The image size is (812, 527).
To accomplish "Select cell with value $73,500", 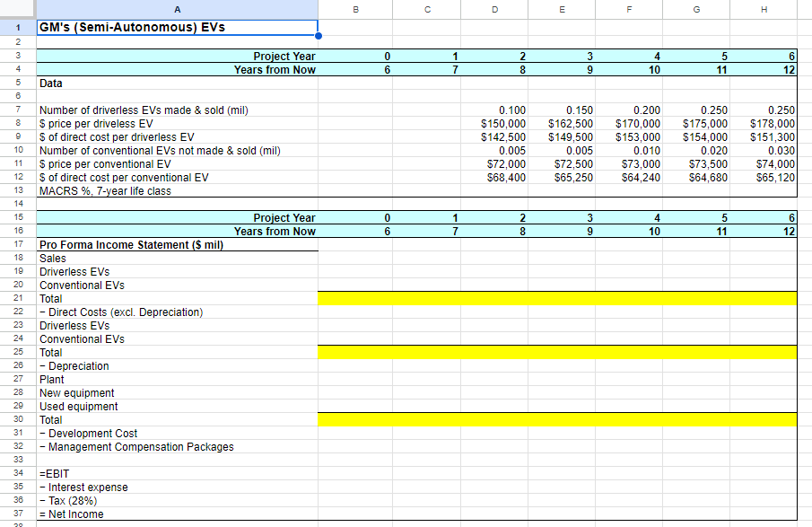I will point(696,163).
